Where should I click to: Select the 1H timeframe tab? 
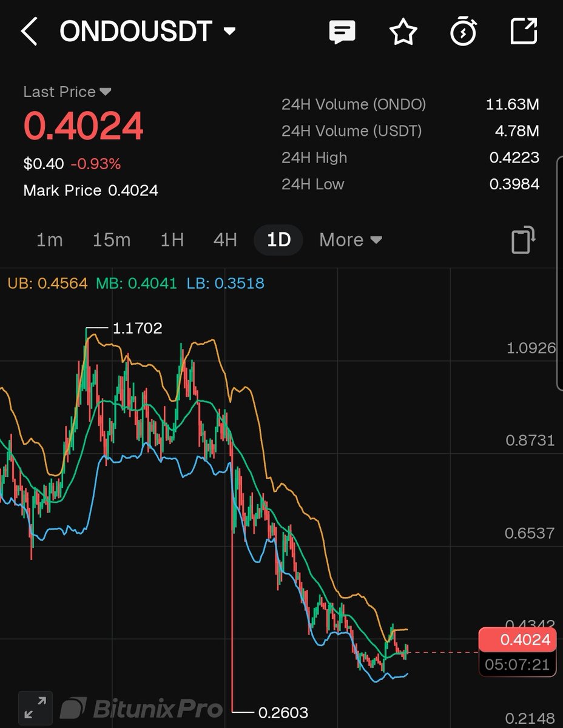pos(172,240)
